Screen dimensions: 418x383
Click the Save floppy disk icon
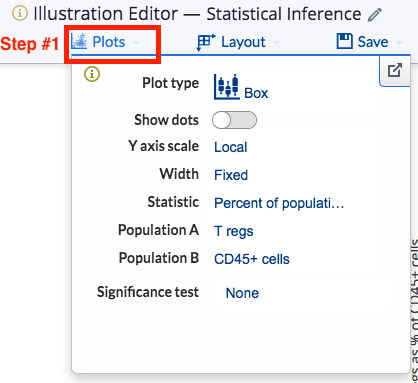click(x=345, y=41)
